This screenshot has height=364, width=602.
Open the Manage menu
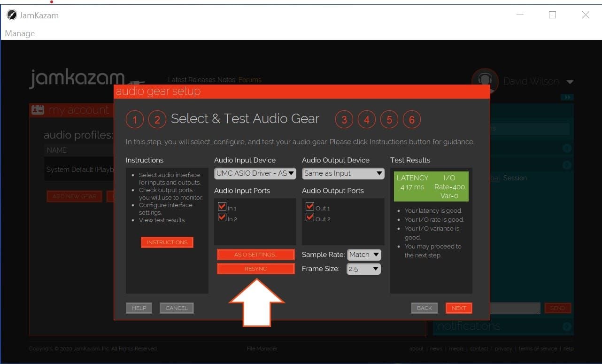pyautogui.click(x=20, y=33)
